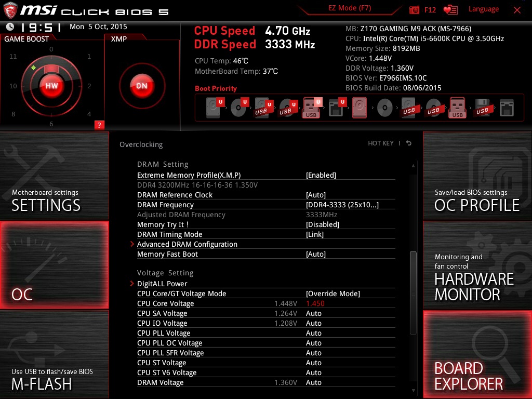Select the UEFI USB hard disk boot icon
Screen dimensions: 532x399
click(x=263, y=108)
